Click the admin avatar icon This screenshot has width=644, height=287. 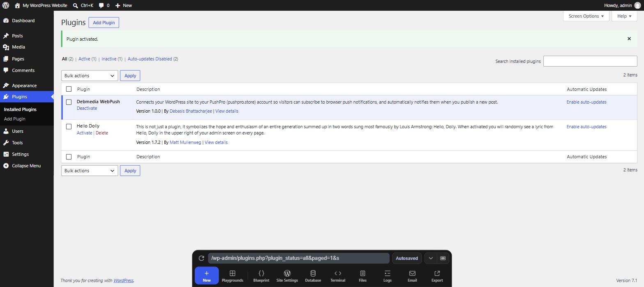[x=637, y=5]
